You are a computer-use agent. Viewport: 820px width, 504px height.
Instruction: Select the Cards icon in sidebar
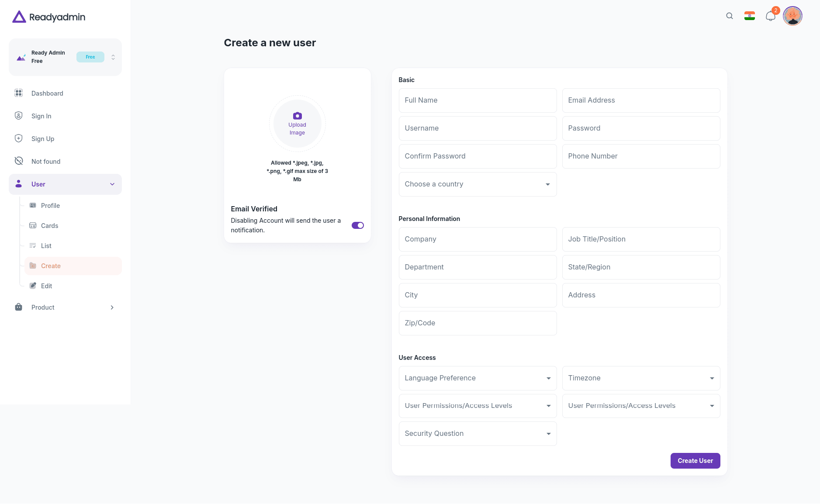tap(33, 225)
